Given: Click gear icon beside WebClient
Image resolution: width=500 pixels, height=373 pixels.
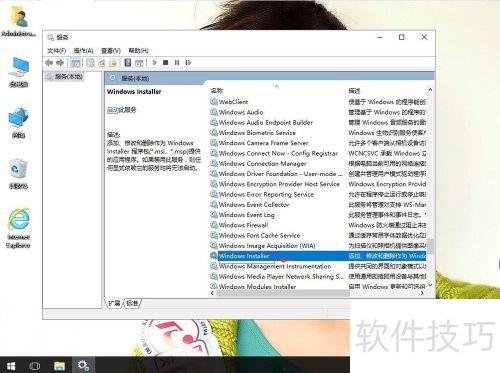Looking at the screenshot, I should (214, 102).
